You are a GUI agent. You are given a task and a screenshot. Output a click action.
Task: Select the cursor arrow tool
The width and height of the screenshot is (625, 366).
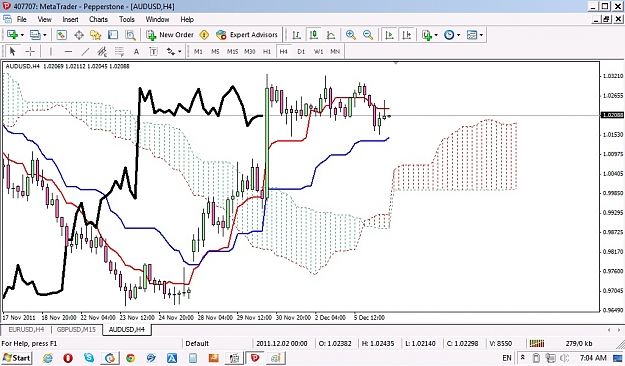(12, 51)
